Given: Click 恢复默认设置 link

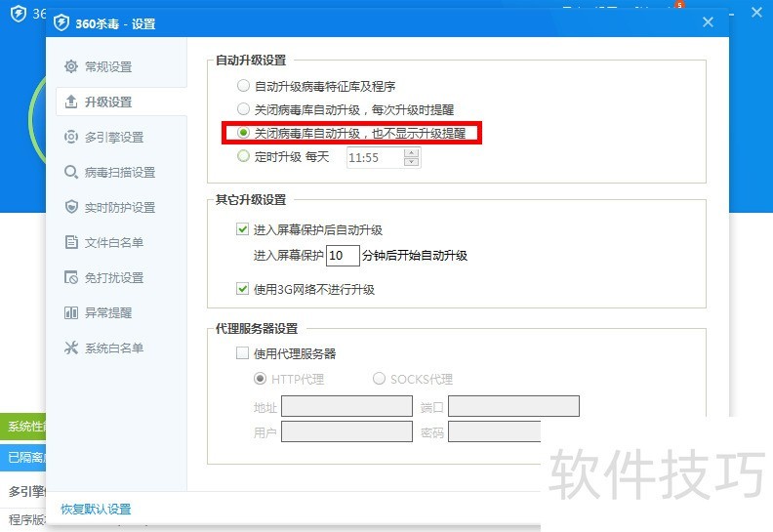Looking at the screenshot, I should 96,509.
